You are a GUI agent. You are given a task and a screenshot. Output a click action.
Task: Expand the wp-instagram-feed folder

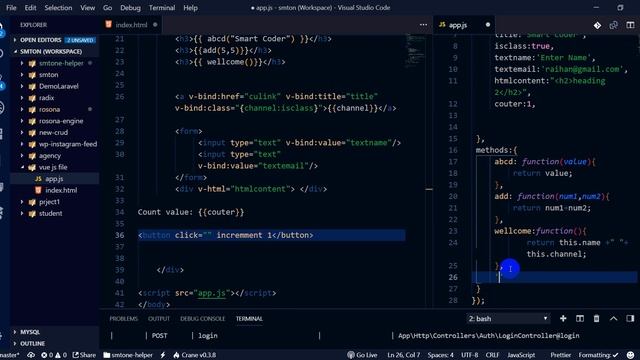point(55,144)
